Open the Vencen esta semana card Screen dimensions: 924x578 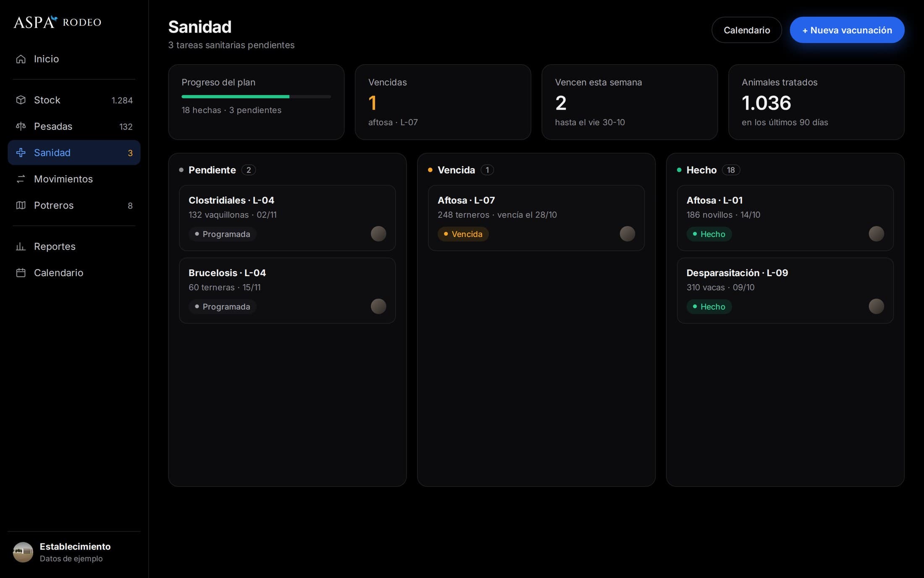tap(630, 102)
